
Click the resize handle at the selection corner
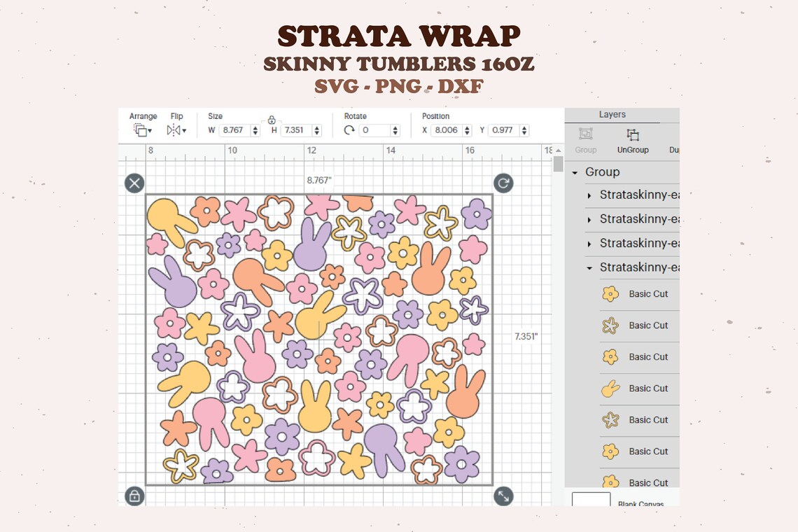tap(504, 496)
